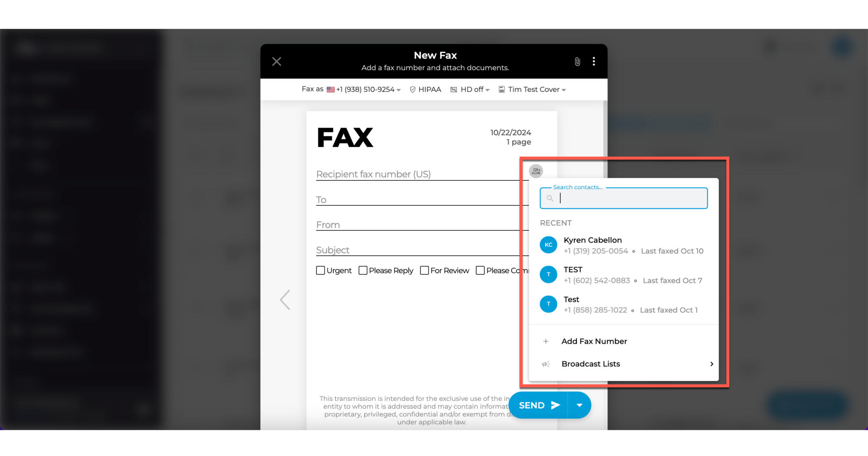Image resolution: width=868 pixels, height=456 pixels.
Task: Open the SEND options arrow
Action: [x=579, y=405]
